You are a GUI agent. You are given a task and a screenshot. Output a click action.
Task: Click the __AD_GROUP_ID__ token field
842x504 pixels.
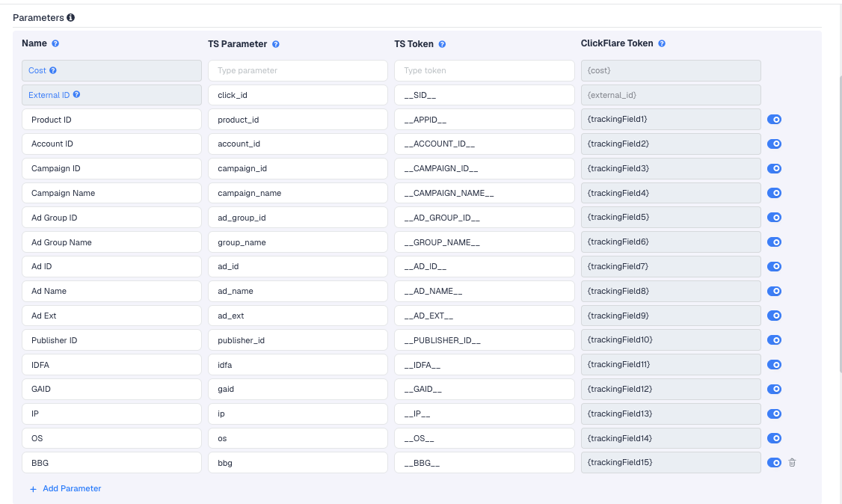(485, 218)
